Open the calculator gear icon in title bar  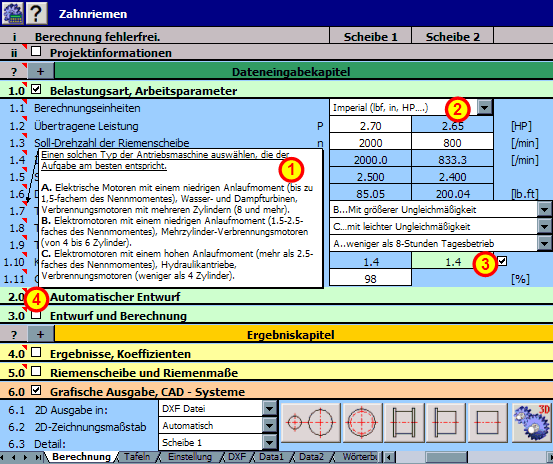(x=13, y=13)
